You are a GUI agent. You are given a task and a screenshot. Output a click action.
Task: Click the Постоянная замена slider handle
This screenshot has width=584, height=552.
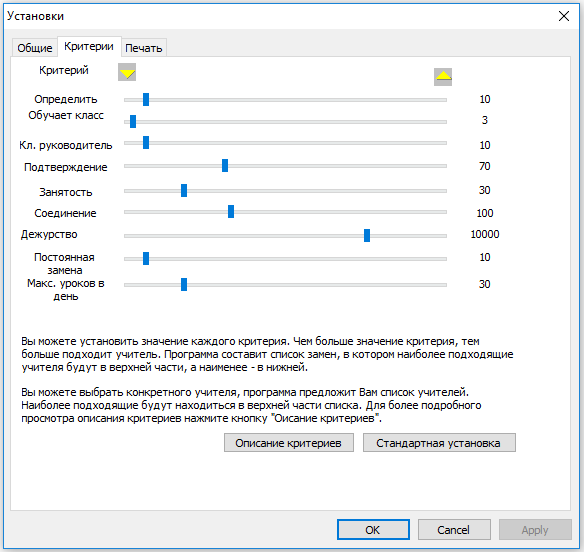click(146, 258)
